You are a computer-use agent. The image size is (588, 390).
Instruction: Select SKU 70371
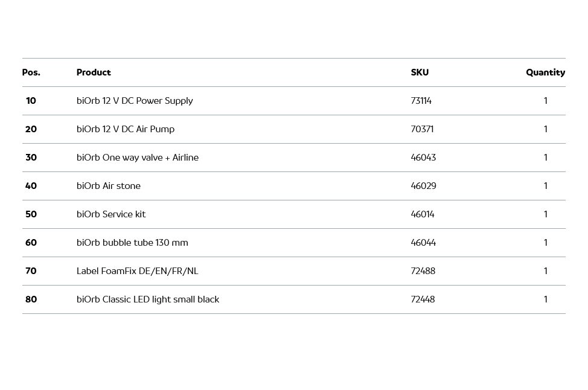pos(422,129)
